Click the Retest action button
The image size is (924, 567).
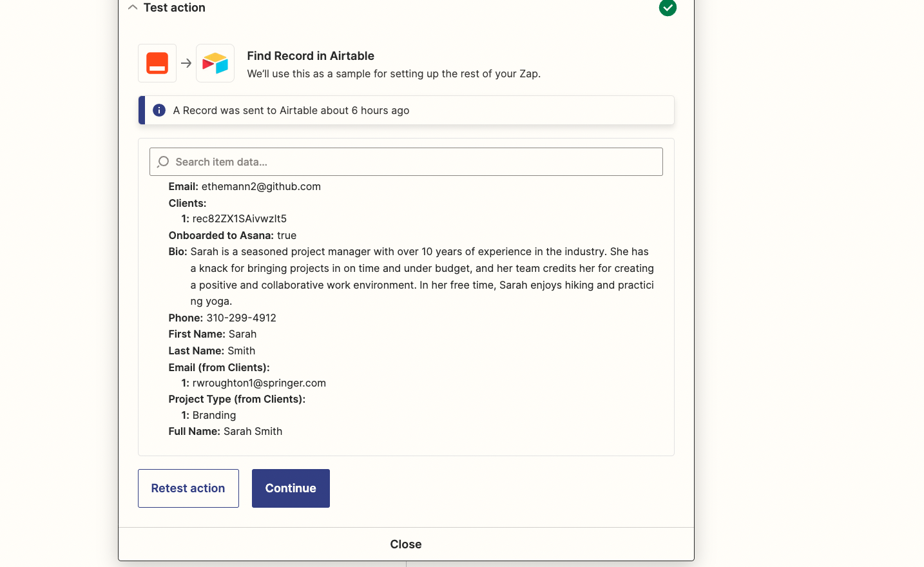pyautogui.click(x=188, y=488)
